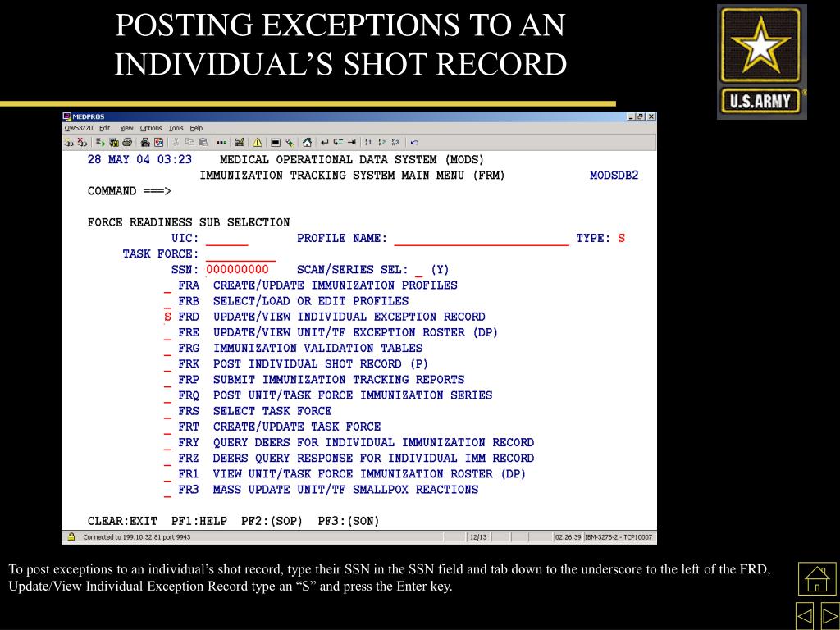Click the selection field left of FRB

(167, 301)
